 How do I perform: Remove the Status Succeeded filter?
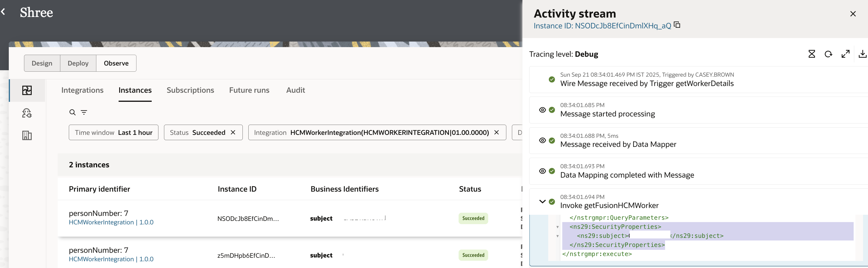233,132
